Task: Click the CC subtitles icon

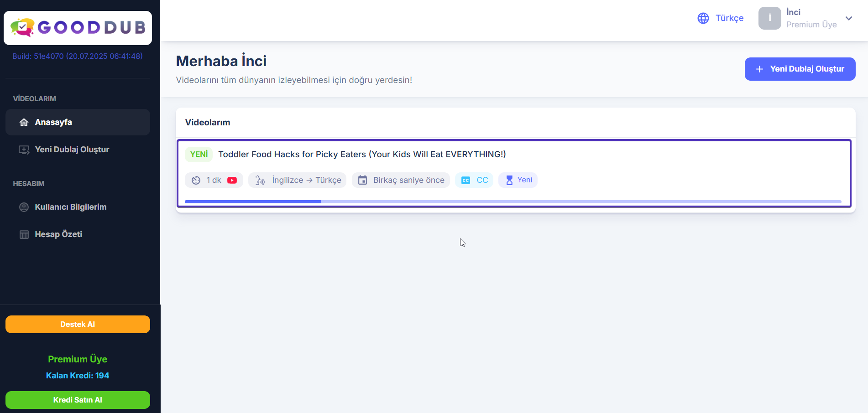Action: pos(465,180)
